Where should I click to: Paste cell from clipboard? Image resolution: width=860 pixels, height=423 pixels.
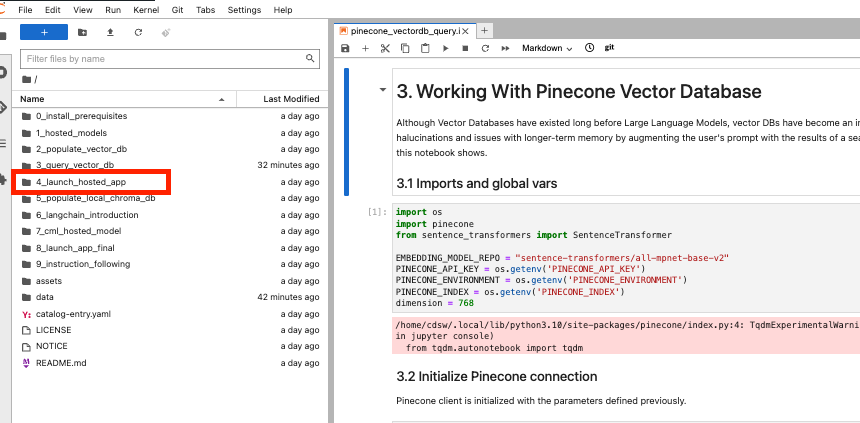(425, 48)
